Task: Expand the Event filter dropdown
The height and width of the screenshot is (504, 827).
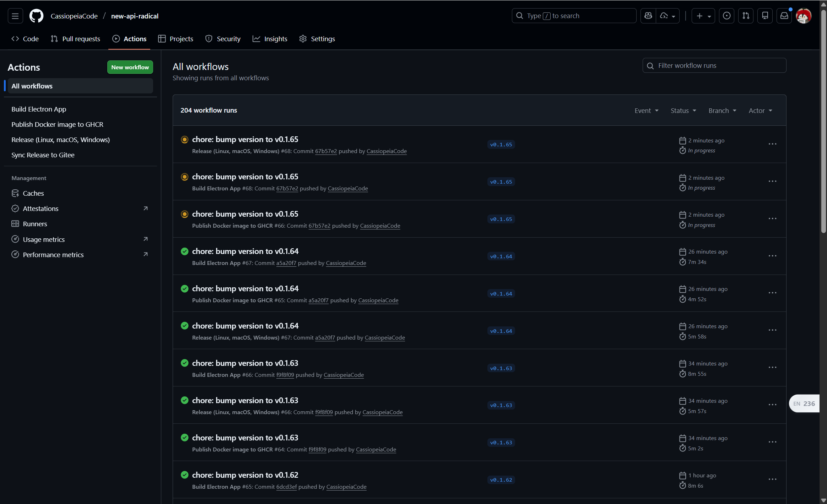Action: (647, 110)
